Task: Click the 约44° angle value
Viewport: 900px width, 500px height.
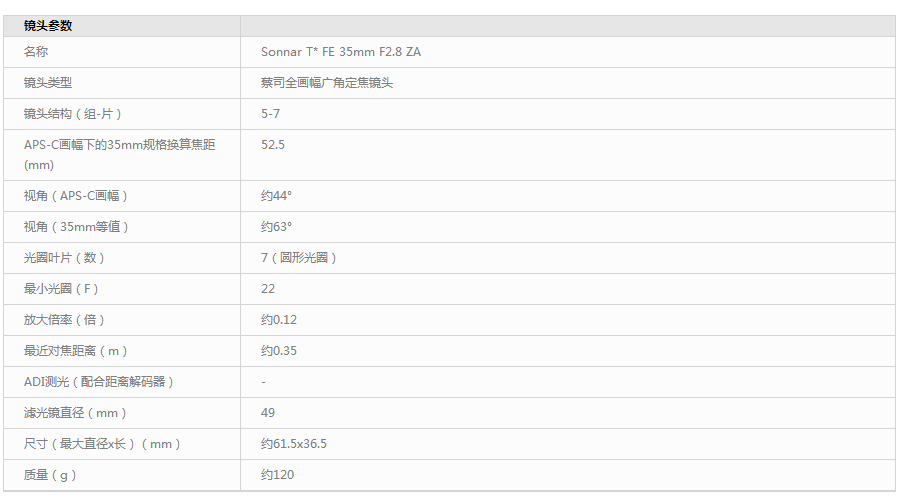Action: coord(276,196)
